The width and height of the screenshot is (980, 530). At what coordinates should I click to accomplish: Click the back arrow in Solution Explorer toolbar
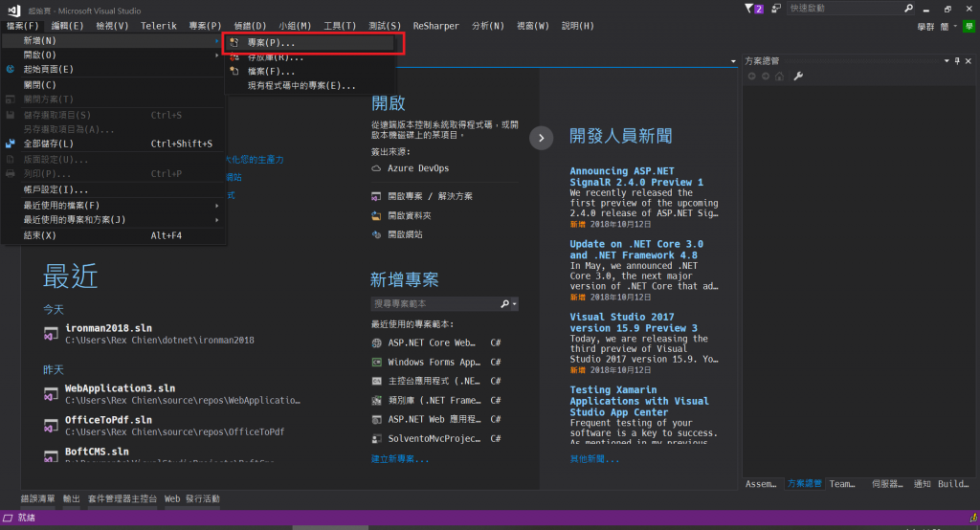coord(752,77)
